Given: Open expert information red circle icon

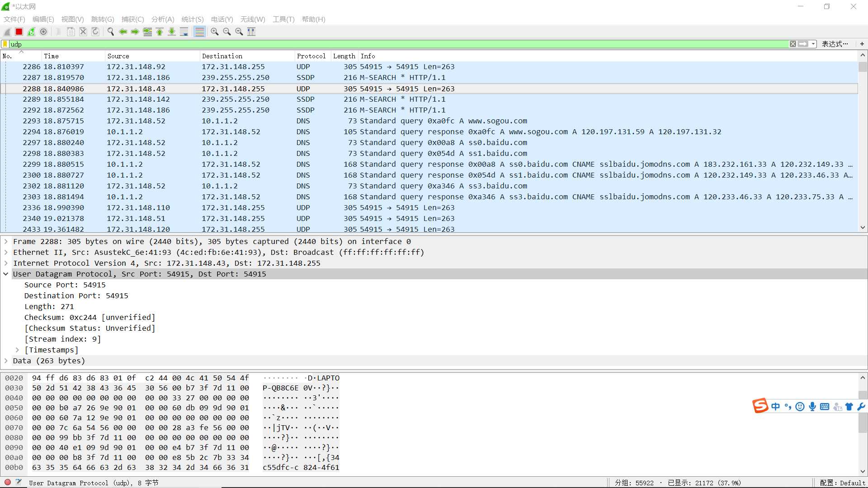Looking at the screenshot, I should pos(8,482).
